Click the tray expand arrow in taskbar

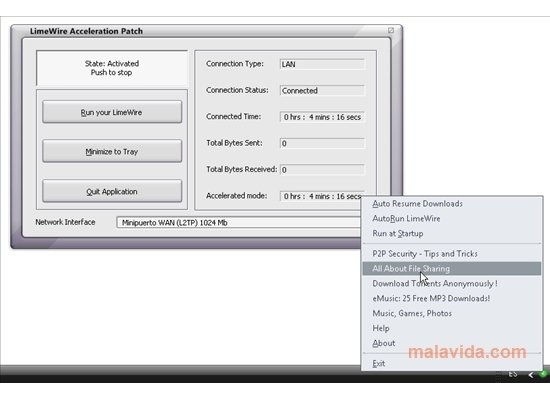click(x=531, y=375)
